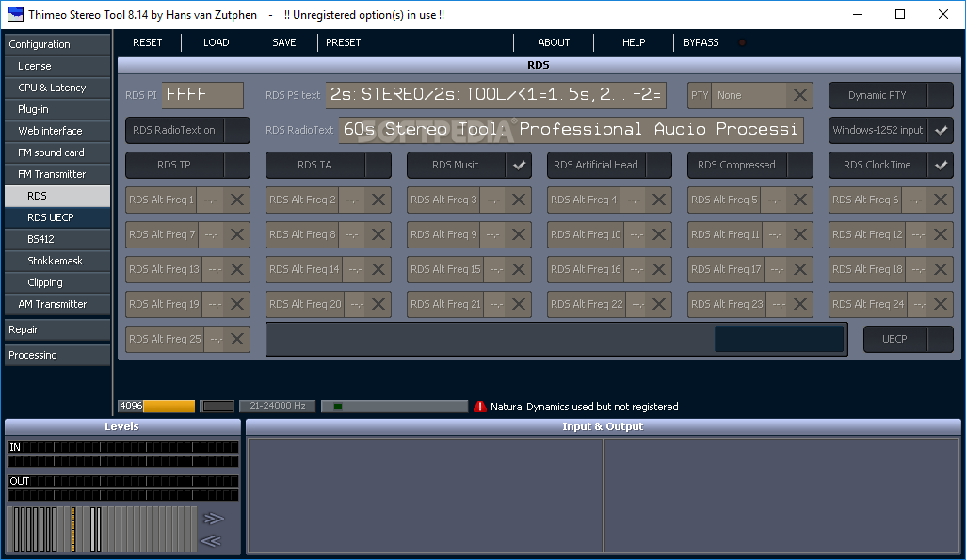Uncheck the RDS Music option
The image size is (966, 560).
[469, 165]
